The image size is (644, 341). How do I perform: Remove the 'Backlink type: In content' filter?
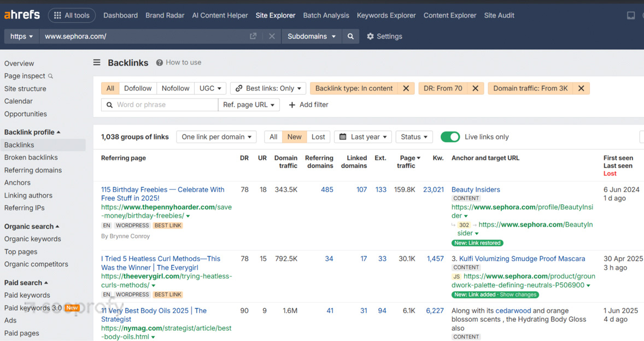406,88
